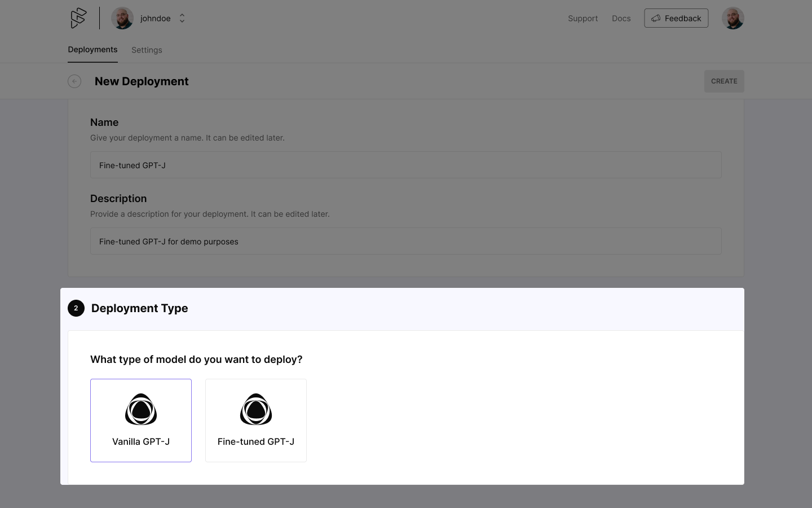Click the Fine-tuned GPT-J model icon

tap(256, 409)
